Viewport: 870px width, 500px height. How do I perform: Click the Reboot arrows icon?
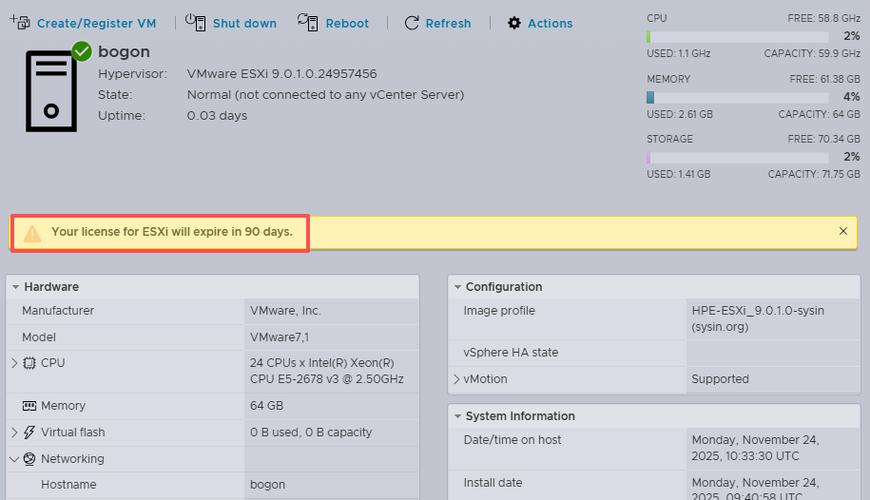308,22
